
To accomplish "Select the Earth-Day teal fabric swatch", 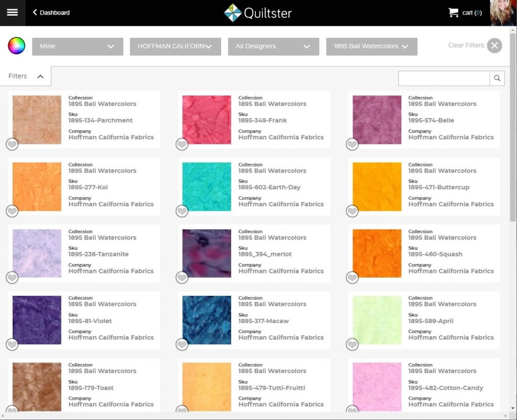I will point(206,187).
